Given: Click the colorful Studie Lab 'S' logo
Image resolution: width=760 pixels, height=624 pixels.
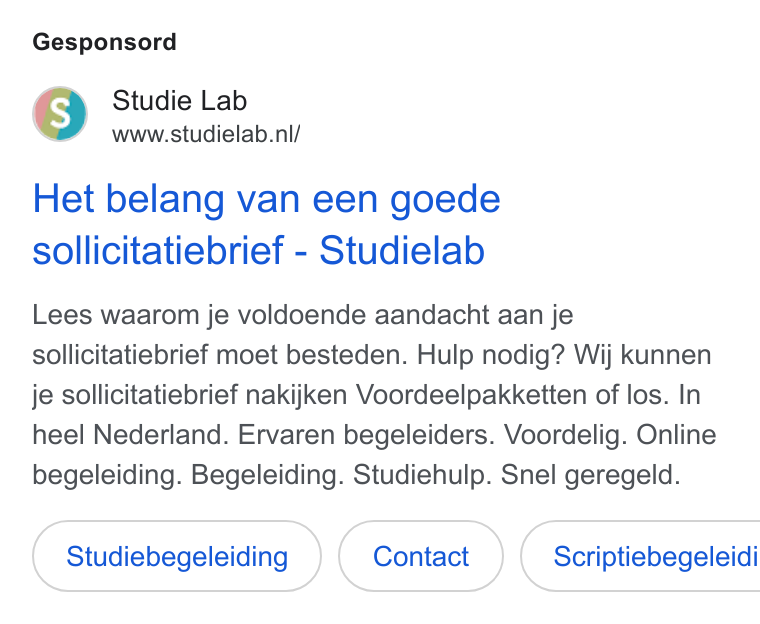Looking at the screenshot, I should [60, 114].
